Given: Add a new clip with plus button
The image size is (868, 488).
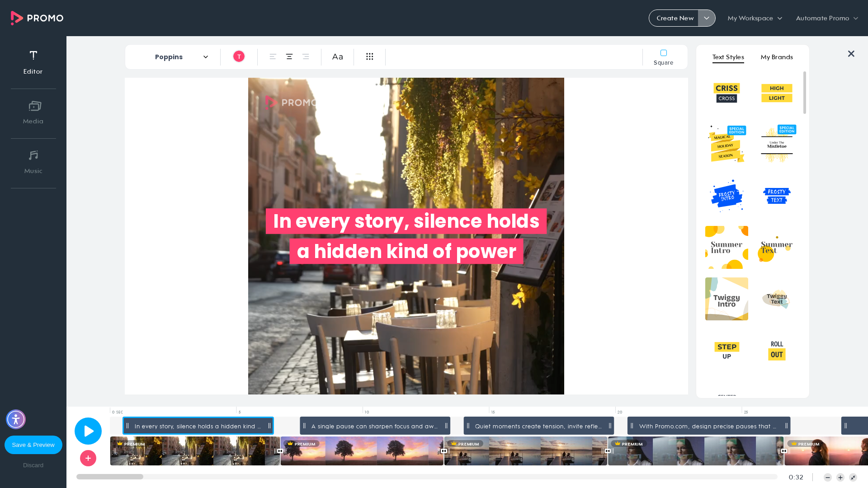Looking at the screenshot, I should [x=88, y=458].
